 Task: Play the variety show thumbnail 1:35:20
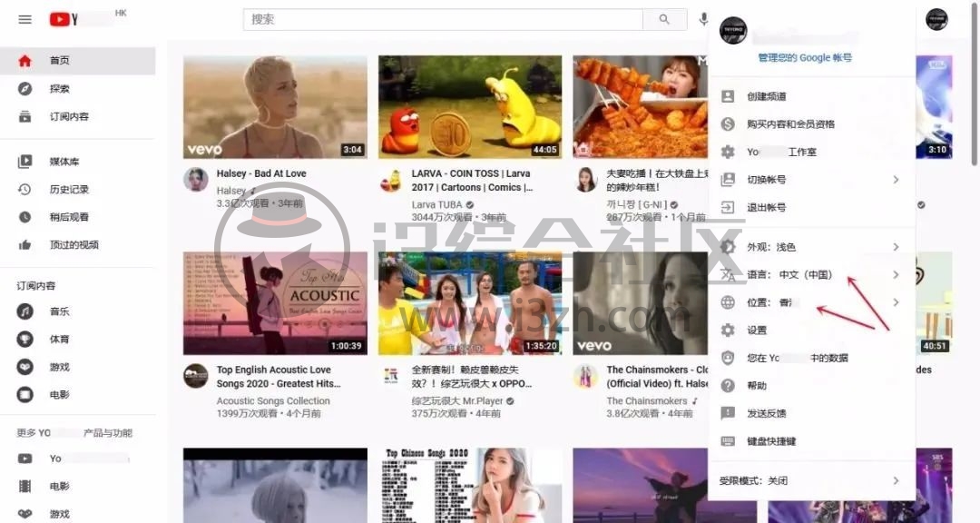click(470, 303)
